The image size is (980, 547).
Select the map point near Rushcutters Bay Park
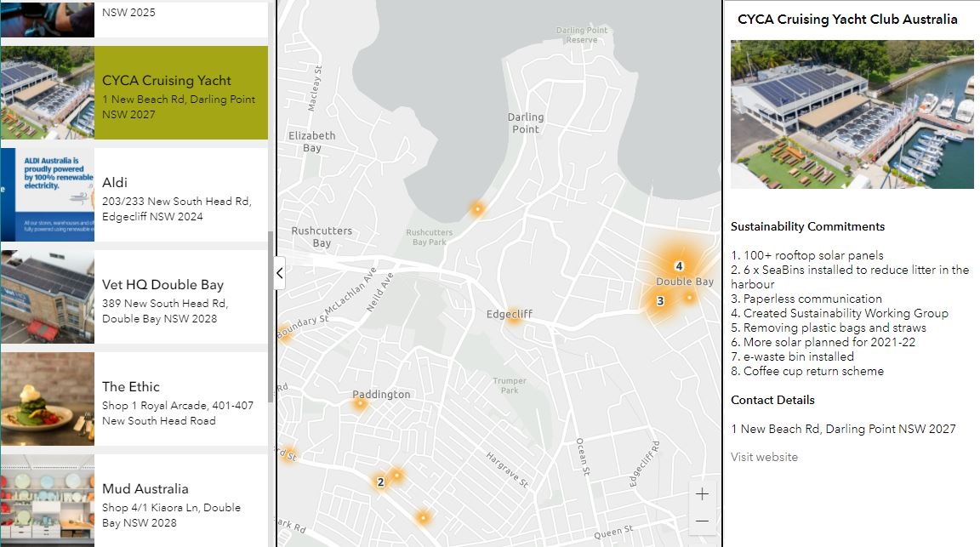(477, 208)
